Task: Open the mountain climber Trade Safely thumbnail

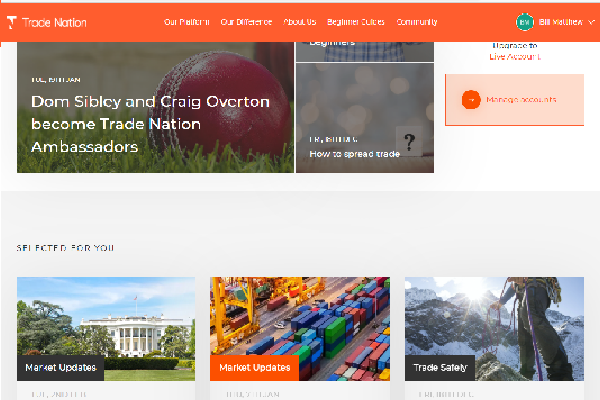Action: coord(494,329)
